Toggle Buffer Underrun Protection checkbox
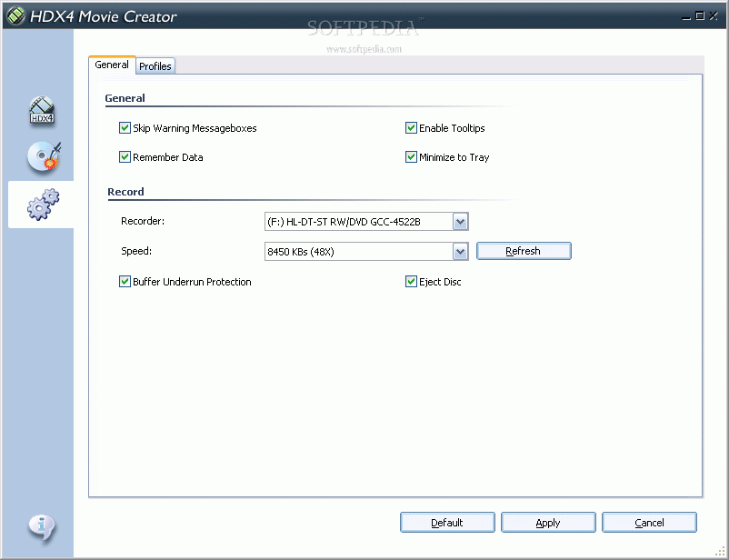The height and width of the screenshot is (560, 729). 125,282
